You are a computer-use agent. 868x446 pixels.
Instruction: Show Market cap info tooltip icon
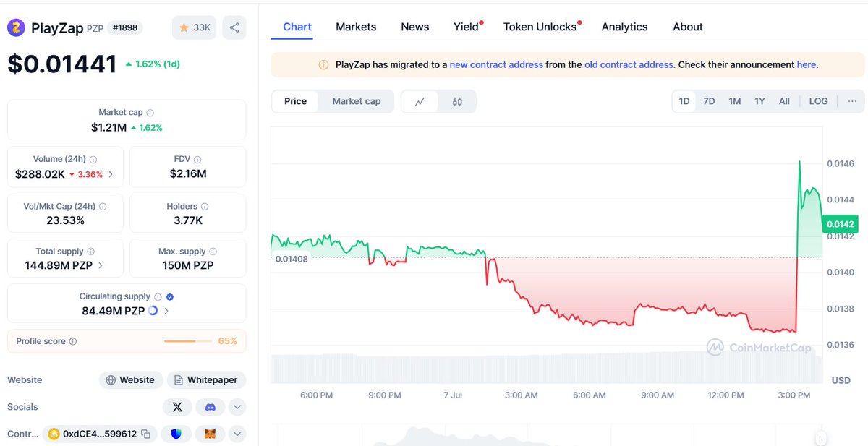coord(150,113)
